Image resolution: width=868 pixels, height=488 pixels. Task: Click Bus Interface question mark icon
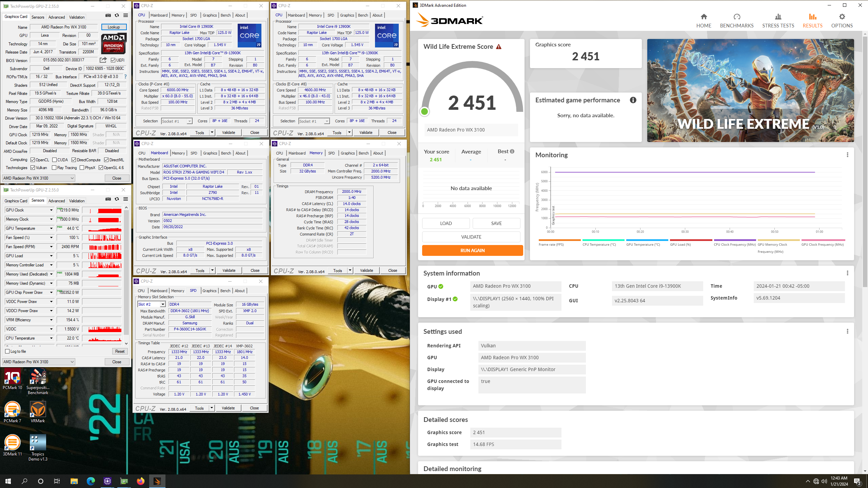click(x=125, y=77)
